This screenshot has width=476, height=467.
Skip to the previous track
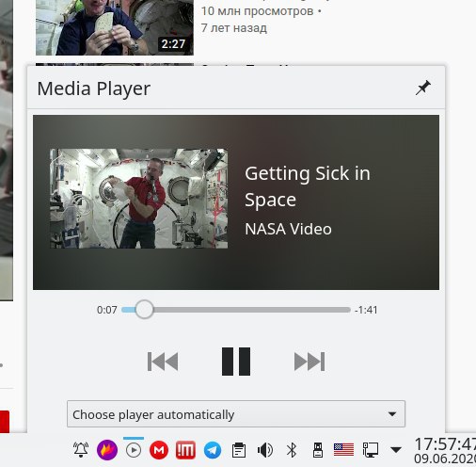click(x=163, y=362)
